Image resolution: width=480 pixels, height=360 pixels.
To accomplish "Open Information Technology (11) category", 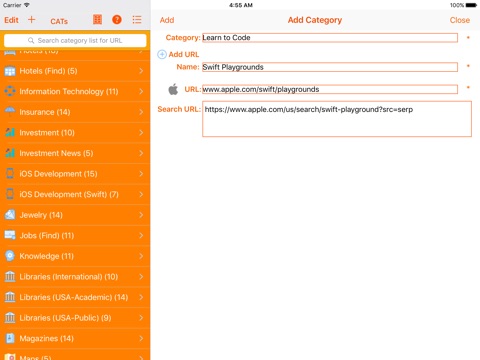I will coord(75,91).
